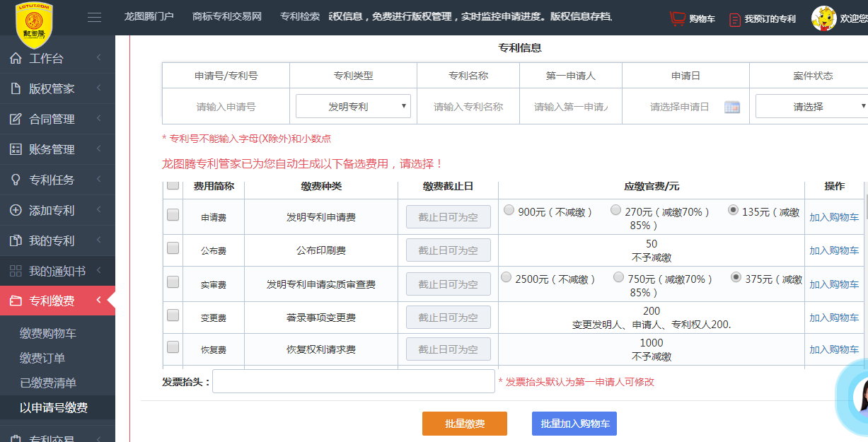The height and width of the screenshot is (442, 868).
Task: Select the 750元（减缴70%）radio option
Action: click(x=618, y=277)
